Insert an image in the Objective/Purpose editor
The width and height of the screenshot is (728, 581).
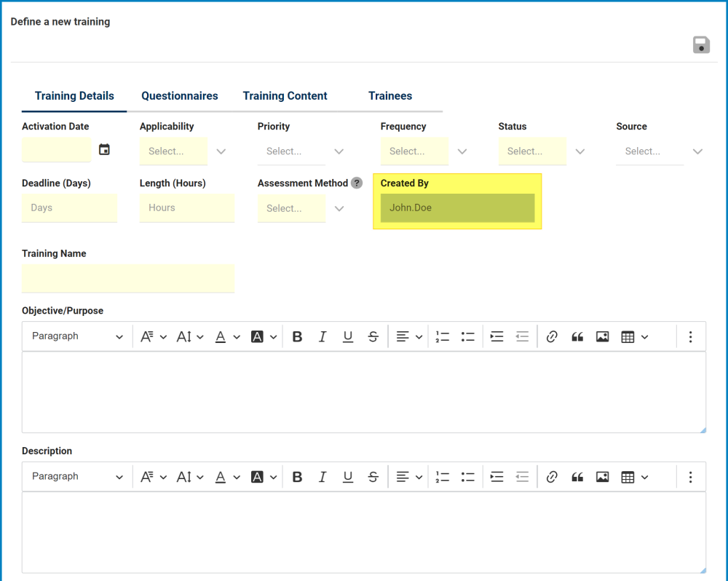[602, 336]
